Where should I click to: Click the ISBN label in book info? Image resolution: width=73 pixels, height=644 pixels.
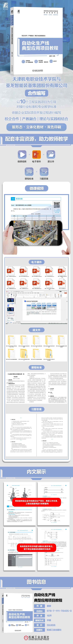[x=40, y=611]
